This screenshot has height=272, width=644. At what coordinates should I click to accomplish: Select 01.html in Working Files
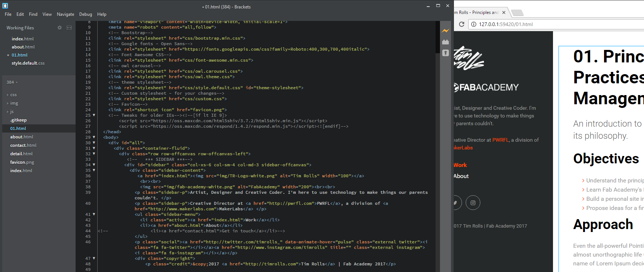[x=19, y=55]
